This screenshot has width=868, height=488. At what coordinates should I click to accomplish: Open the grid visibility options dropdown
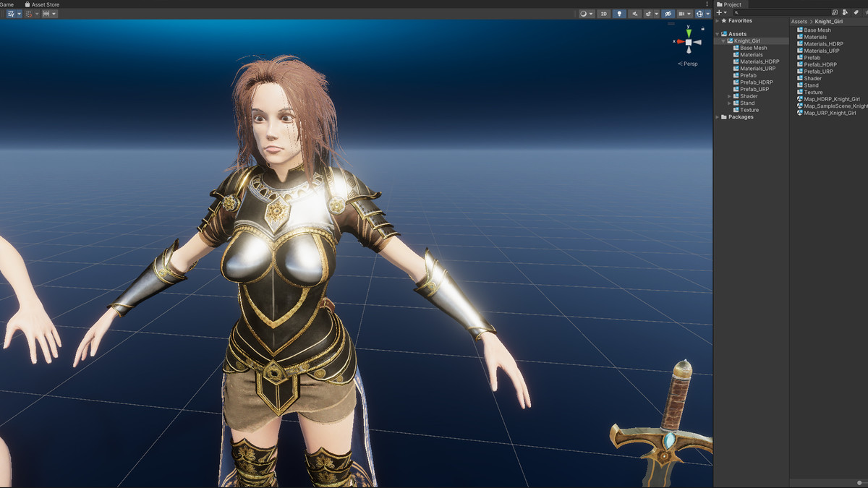point(19,14)
